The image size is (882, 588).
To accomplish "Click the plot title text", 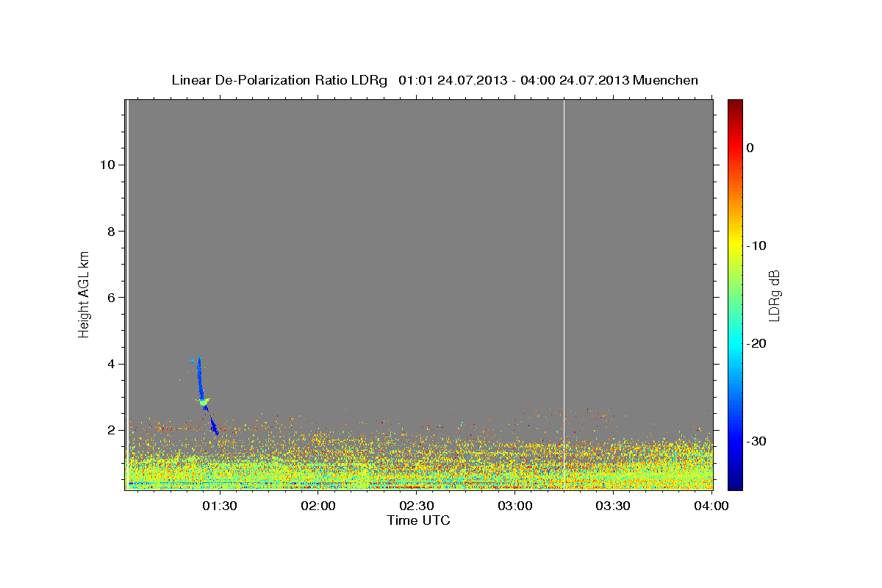I will 434,80.
